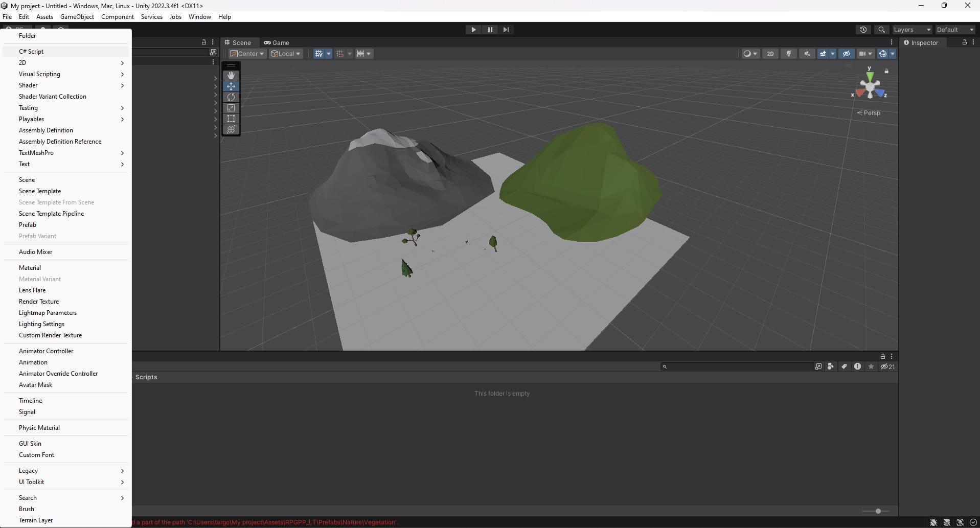Open the Local handle rotation dropdown

[x=285, y=54]
